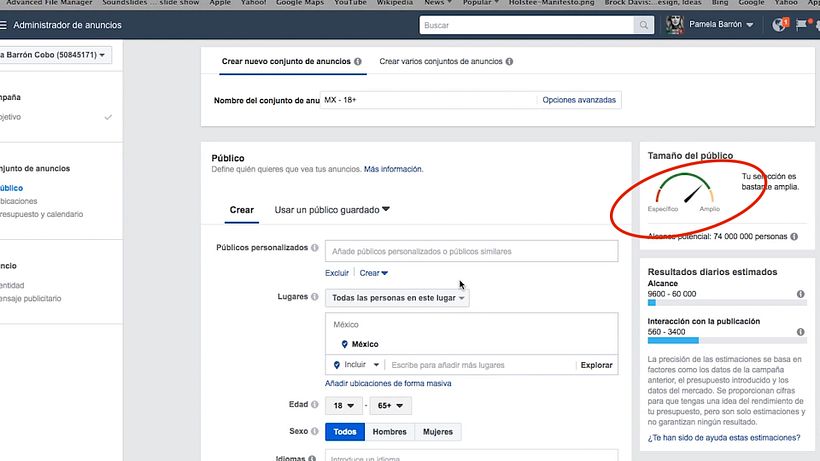Click the ad set name field MX - 18+
Image resolution: width=820 pixels, height=461 pixels.
tap(428, 100)
